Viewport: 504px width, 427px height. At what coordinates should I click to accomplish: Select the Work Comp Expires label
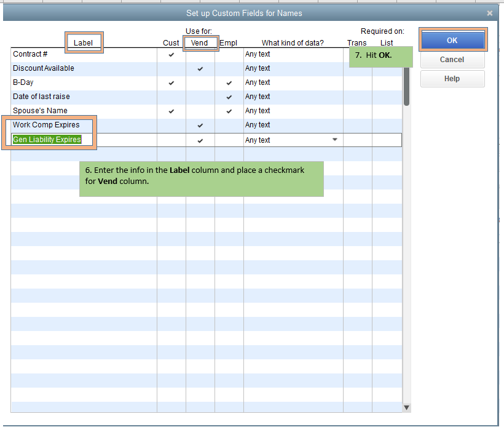coord(46,125)
